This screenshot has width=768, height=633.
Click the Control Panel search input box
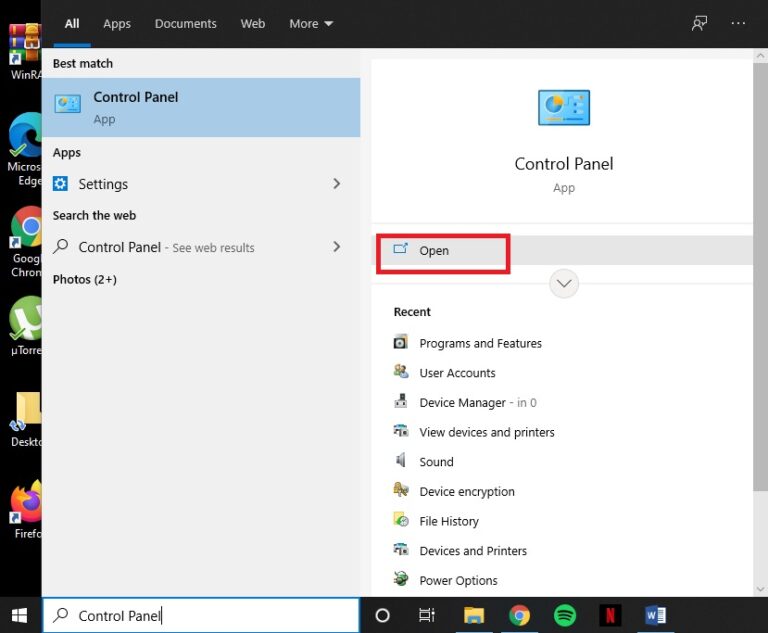click(x=201, y=615)
